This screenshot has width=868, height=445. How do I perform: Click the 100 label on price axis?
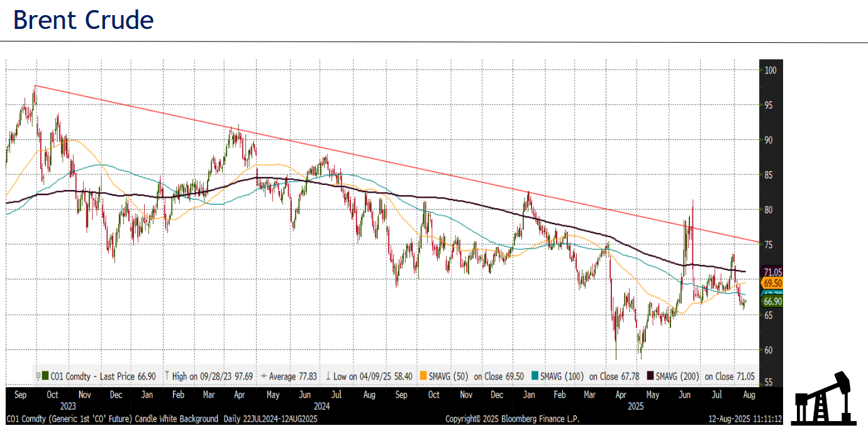pyautogui.click(x=770, y=70)
